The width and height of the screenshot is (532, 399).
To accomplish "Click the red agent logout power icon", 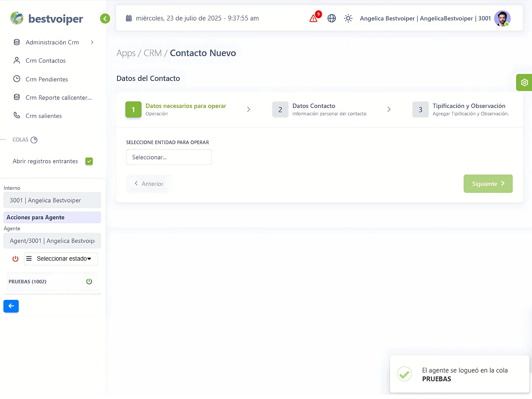I will tap(15, 259).
